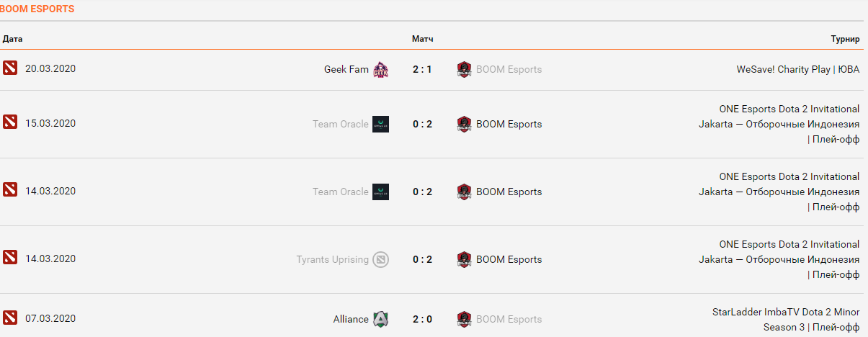
Task: Click Team Oracle logo in 15.03.2020 match
Action: tap(380, 124)
